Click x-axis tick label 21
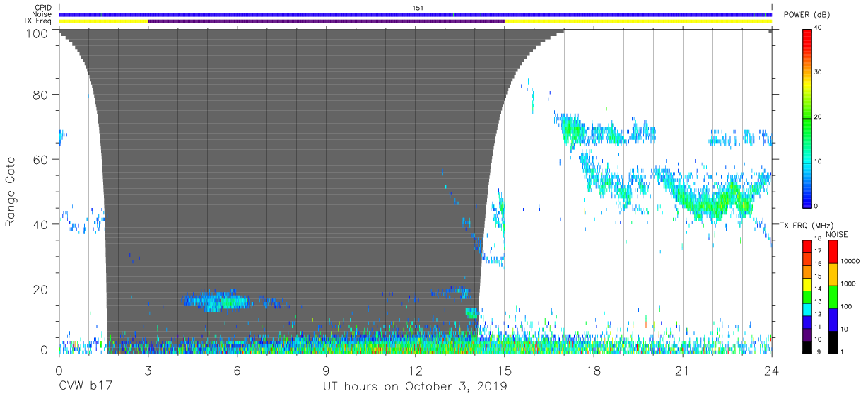This screenshot has height=401, width=868. click(x=683, y=370)
